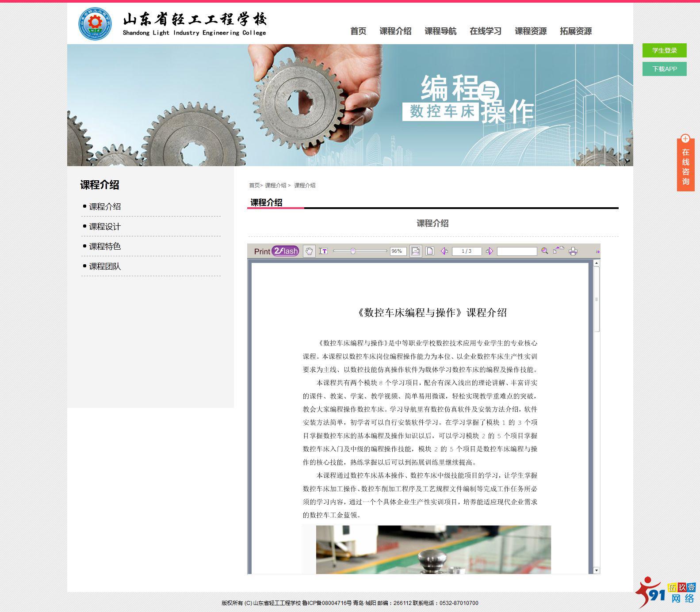Screen dimensions: 700x612
Task: Open the 拓展资源 navigation menu
Action: point(576,31)
